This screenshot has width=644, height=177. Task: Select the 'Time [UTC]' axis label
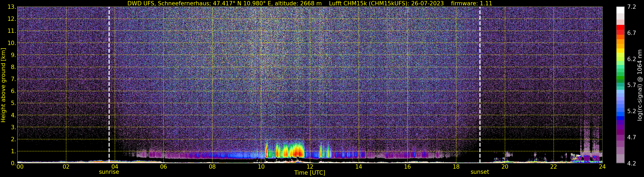[310, 172]
